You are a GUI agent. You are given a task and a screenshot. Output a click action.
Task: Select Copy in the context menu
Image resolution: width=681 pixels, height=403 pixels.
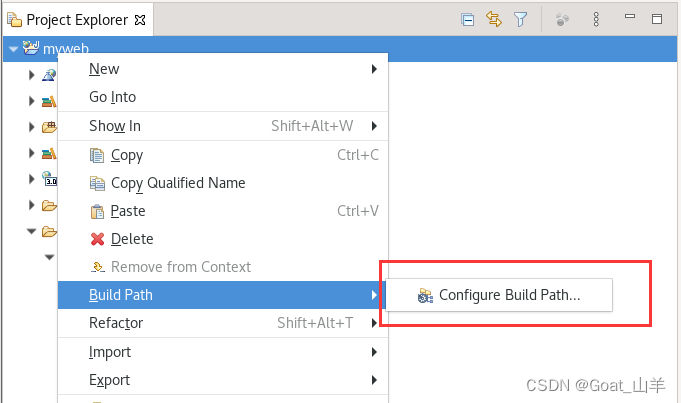point(223,155)
